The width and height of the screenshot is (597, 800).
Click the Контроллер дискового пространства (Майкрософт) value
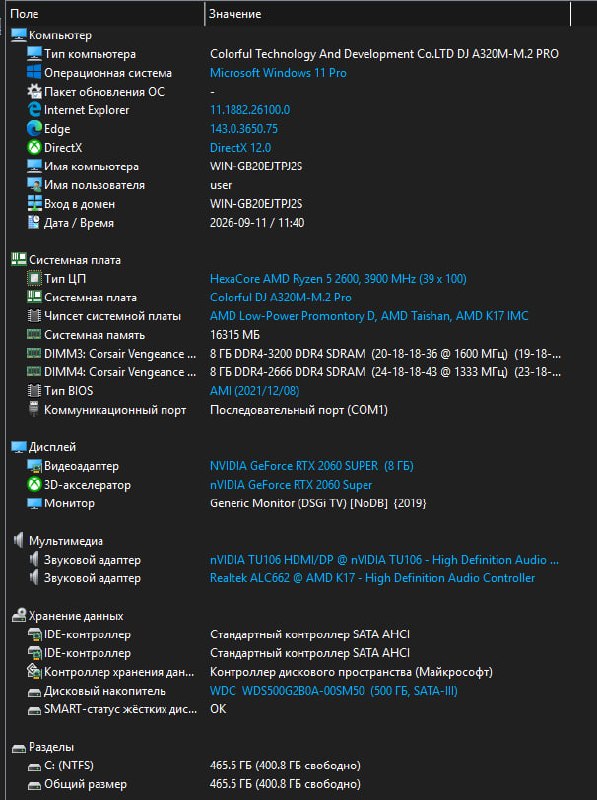pyautogui.click(x=351, y=672)
